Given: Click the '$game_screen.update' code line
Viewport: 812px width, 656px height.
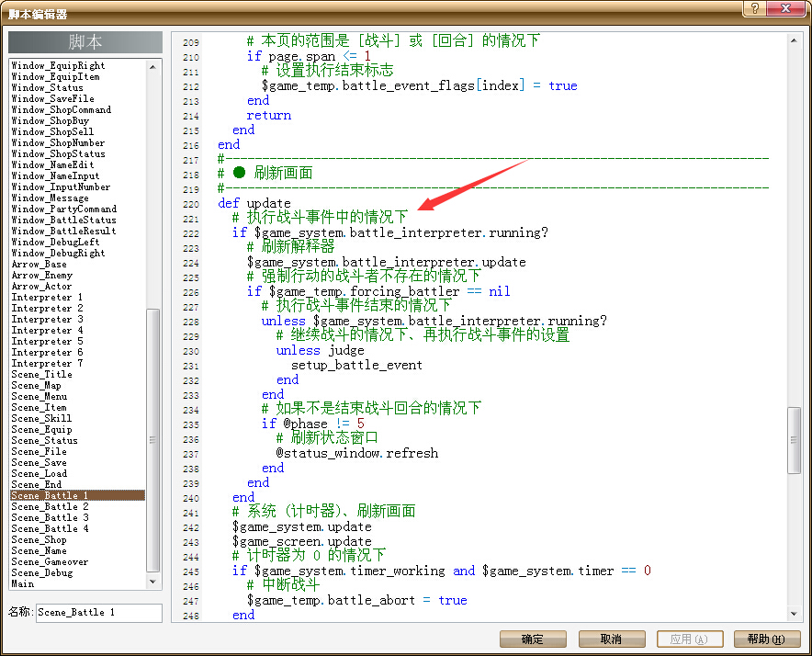Looking at the screenshot, I should pyautogui.click(x=302, y=541).
